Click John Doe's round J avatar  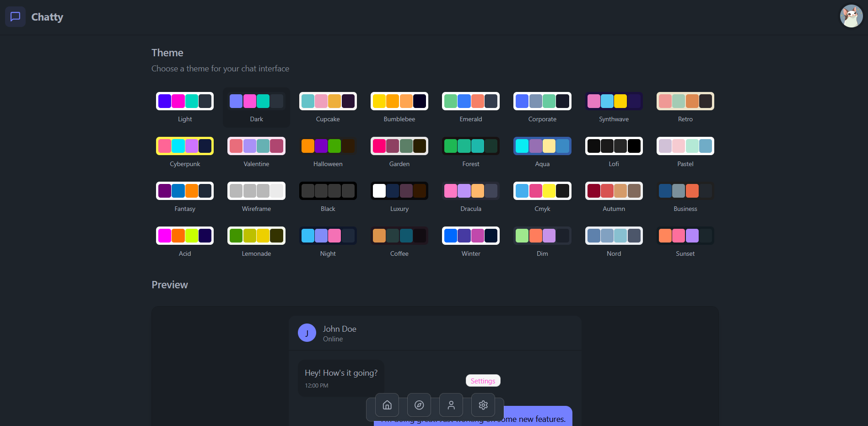[x=307, y=333]
